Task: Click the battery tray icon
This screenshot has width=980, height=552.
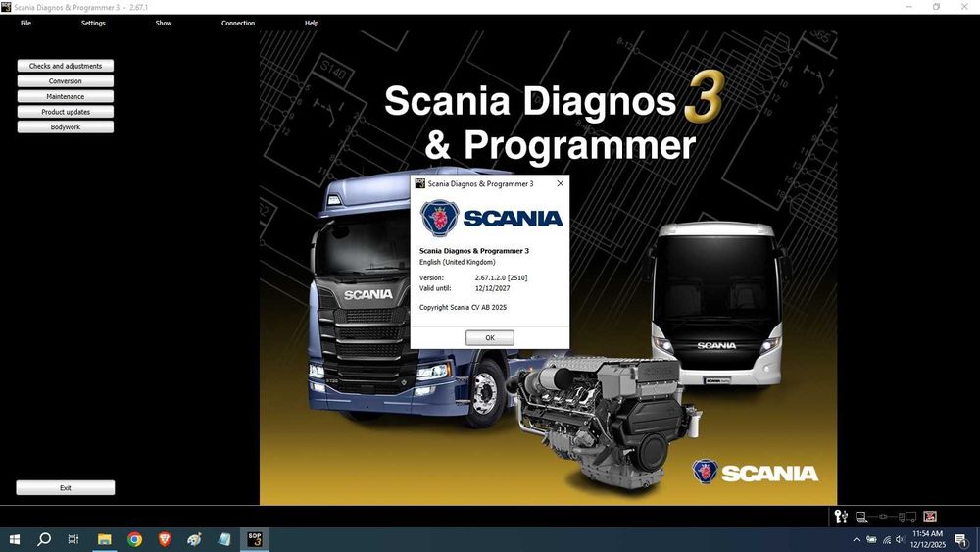Action: (x=871, y=539)
